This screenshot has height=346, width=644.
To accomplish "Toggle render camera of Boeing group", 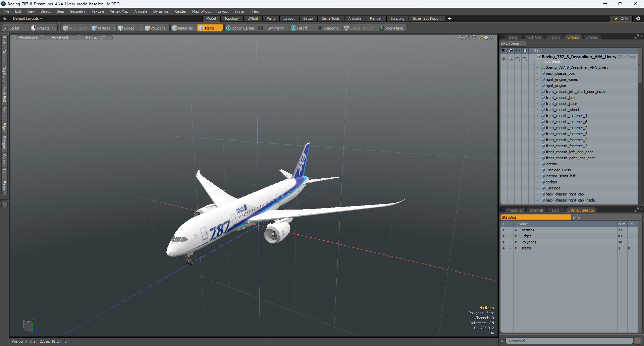I will point(511,59).
